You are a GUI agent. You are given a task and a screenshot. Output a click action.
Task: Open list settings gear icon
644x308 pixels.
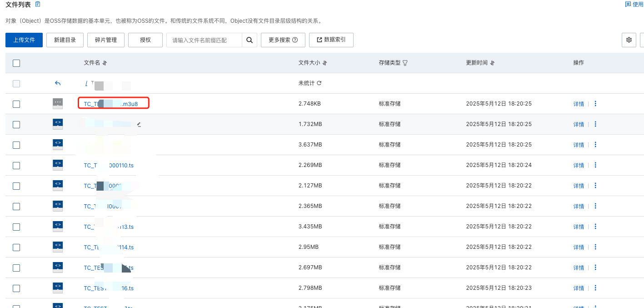tap(629, 40)
